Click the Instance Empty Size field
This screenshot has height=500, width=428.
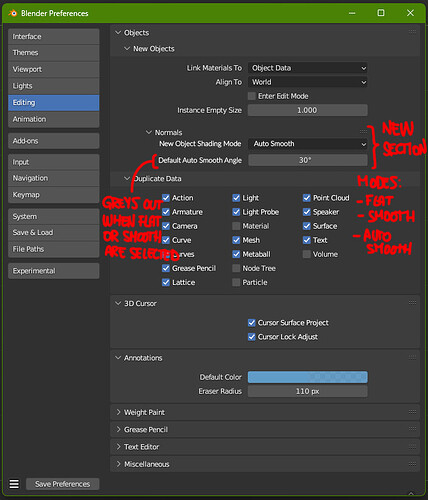307,110
